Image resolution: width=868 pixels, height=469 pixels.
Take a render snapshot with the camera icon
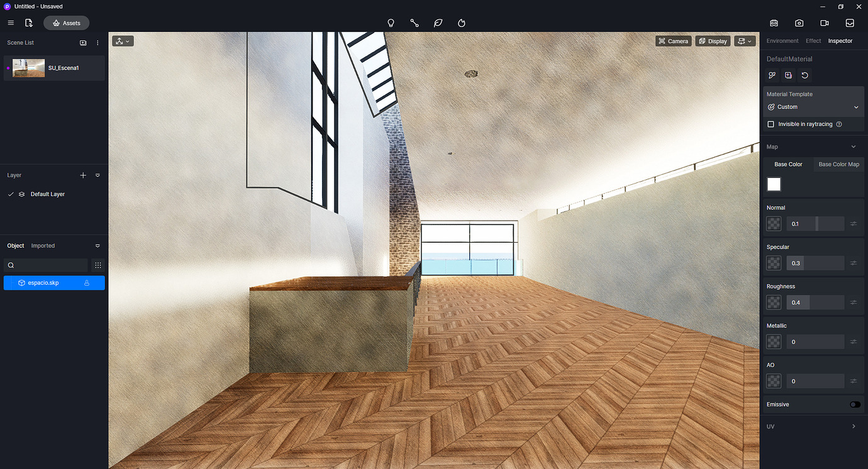click(x=799, y=23)
